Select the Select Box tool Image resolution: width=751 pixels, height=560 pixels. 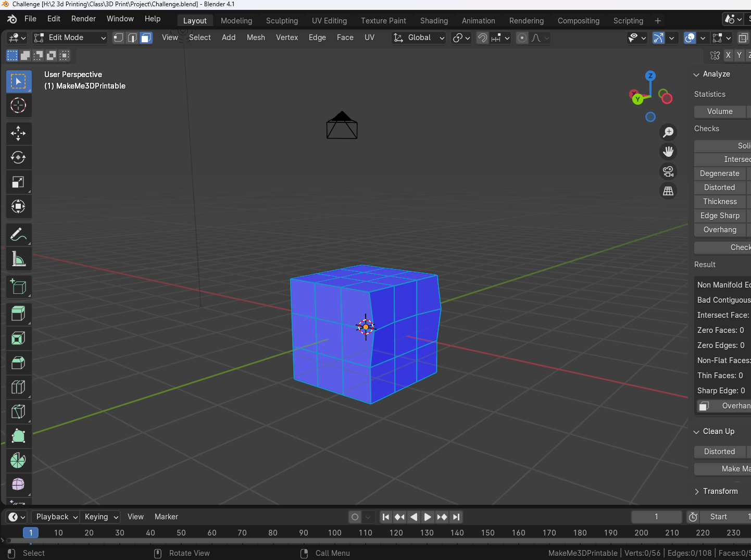18,82
